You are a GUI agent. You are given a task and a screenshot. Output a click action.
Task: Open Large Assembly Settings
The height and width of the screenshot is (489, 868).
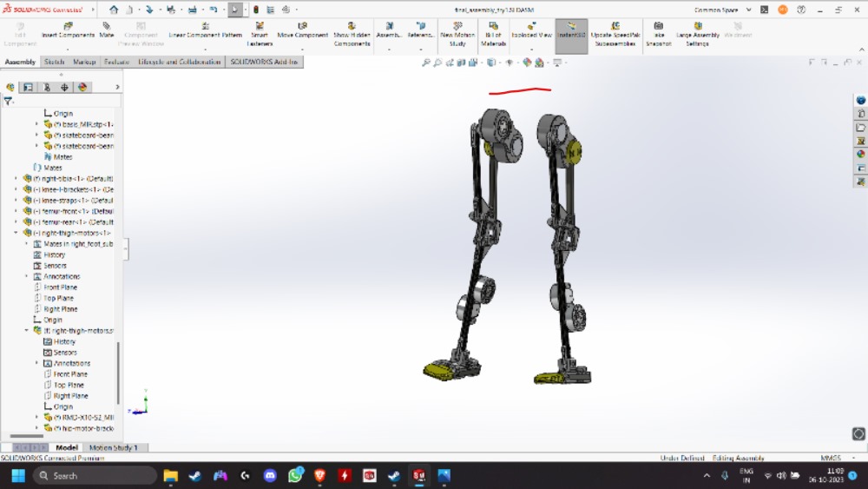click(697, 30)
